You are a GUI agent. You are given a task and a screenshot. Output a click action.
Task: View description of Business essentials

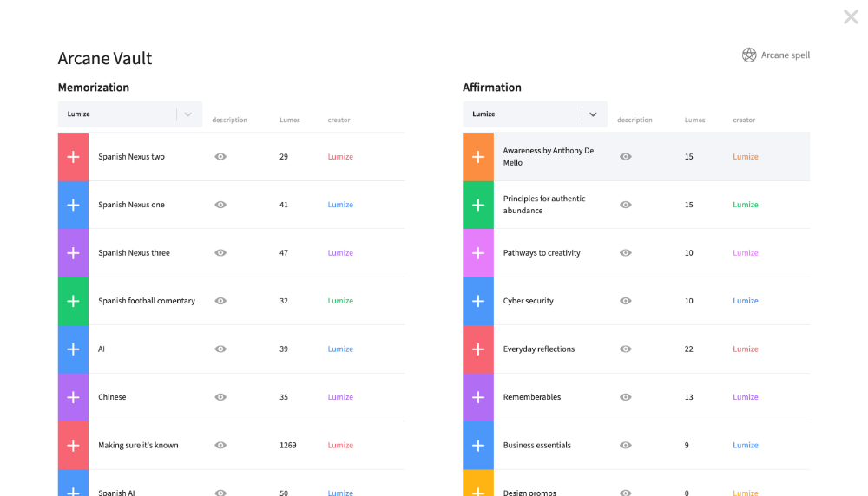coord(626,445)
